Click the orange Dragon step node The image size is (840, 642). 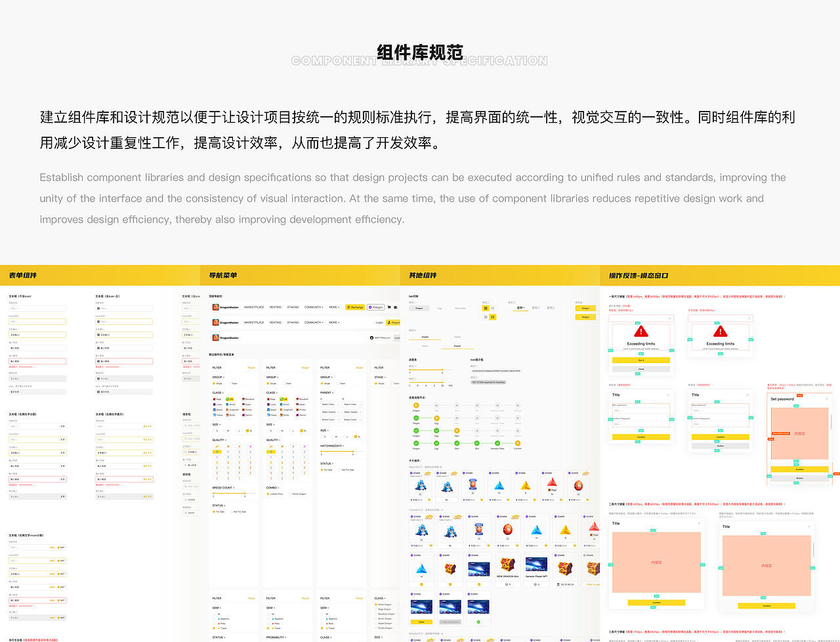coord(416,405)
